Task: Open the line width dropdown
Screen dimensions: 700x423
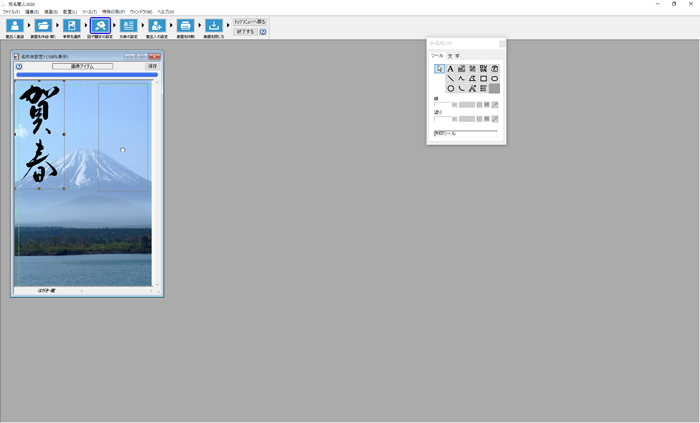Action: click(x=454, y=105)
